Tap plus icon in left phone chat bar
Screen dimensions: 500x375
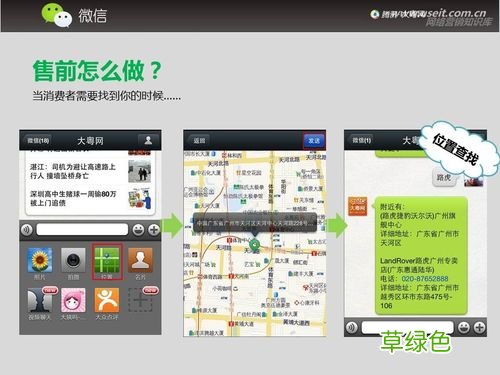pyautogui.click(x=154, y=229)
